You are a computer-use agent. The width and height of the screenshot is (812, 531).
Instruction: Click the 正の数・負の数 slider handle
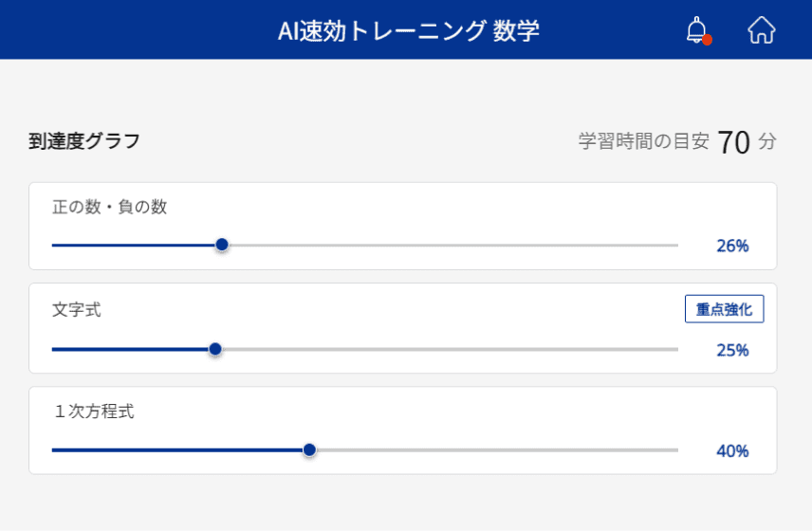[222, 245]
